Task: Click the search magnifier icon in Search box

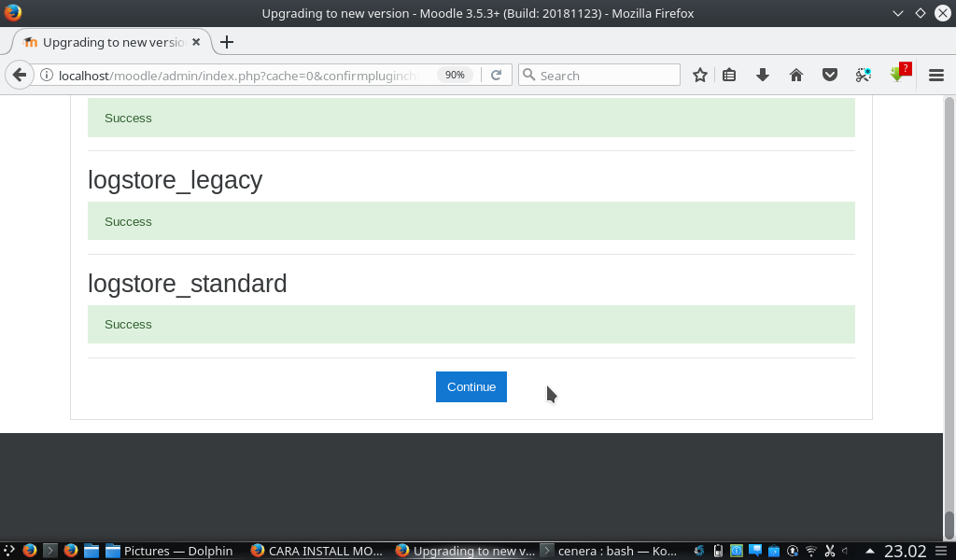Action: (529, 75)
